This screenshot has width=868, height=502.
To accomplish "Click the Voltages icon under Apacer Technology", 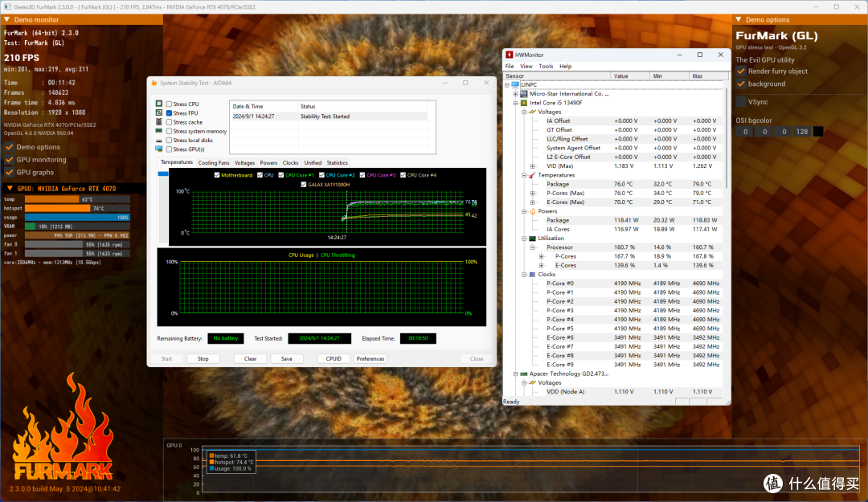I will point(533,382).
